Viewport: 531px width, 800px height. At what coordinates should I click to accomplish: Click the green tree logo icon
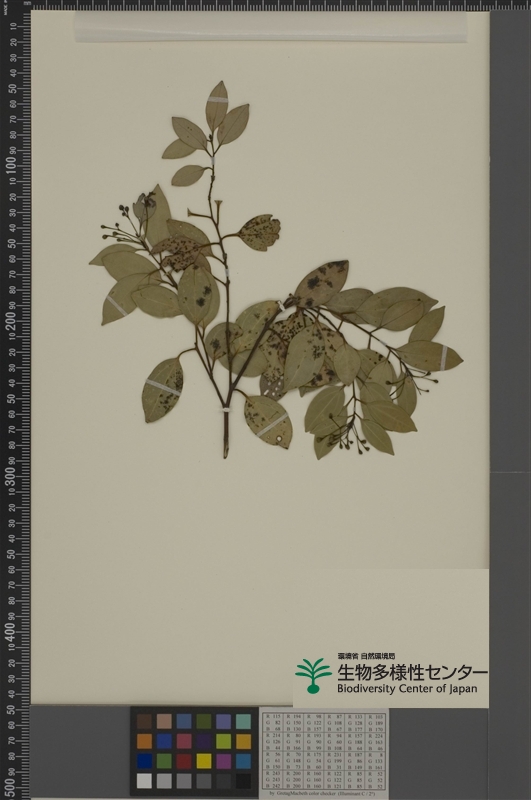pyautogui.click(x=313, y=675)
